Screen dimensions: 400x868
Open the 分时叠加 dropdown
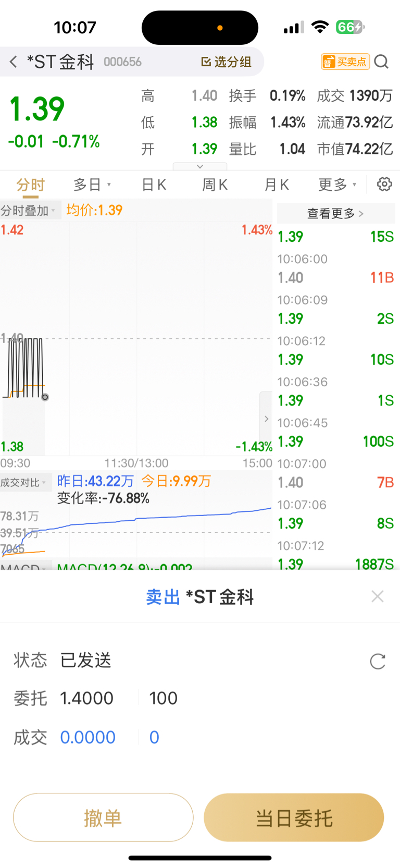(x=30, y=211)
